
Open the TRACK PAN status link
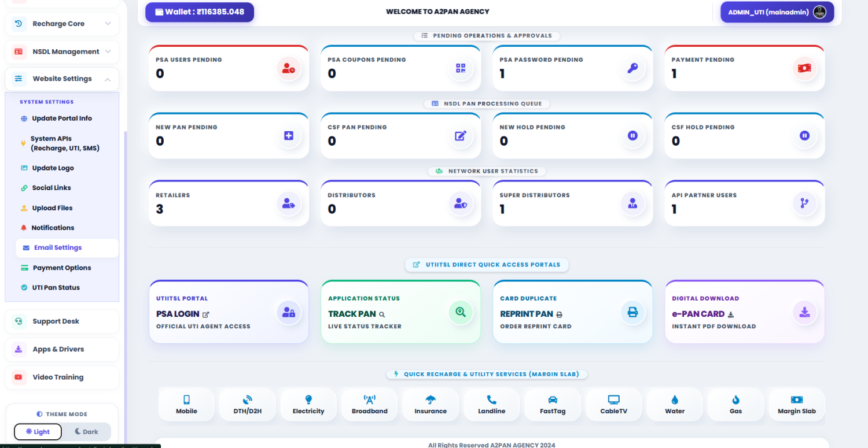[x=356, y=314]
